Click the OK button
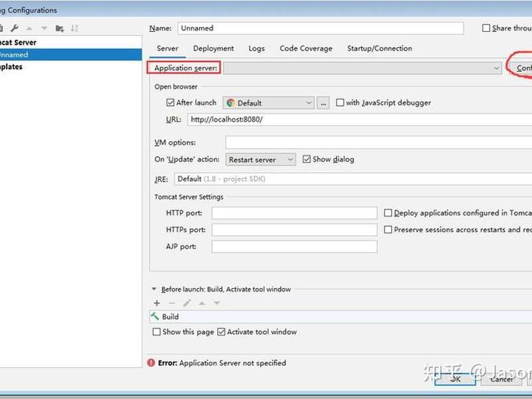 (455, 379)
